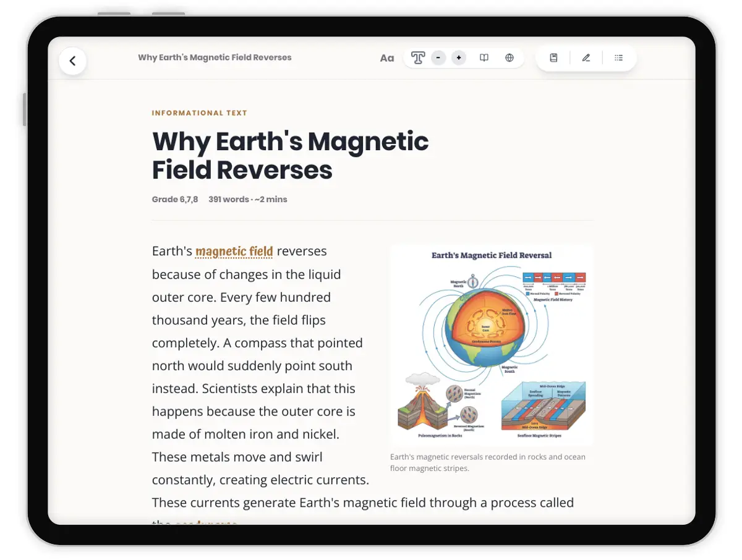Open the Aa text appearance settings
742x560 pixels.
pyautogui.click(x=387, y=58)
